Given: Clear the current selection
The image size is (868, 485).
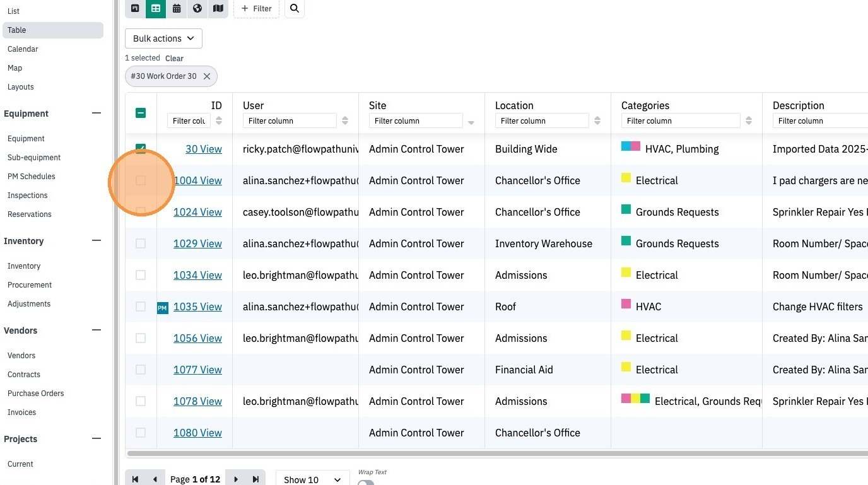Looking at the screenshot, I should click(x=174, y=58).
